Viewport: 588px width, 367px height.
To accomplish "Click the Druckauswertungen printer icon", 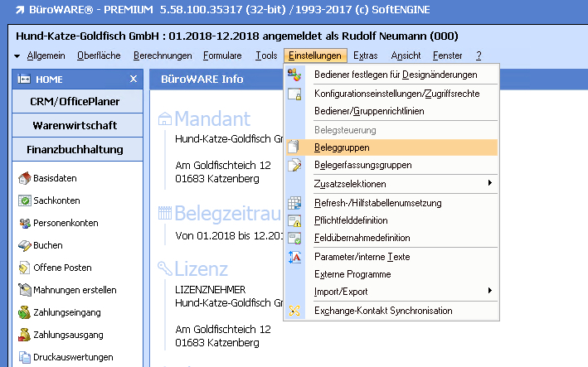I will 24,357.
